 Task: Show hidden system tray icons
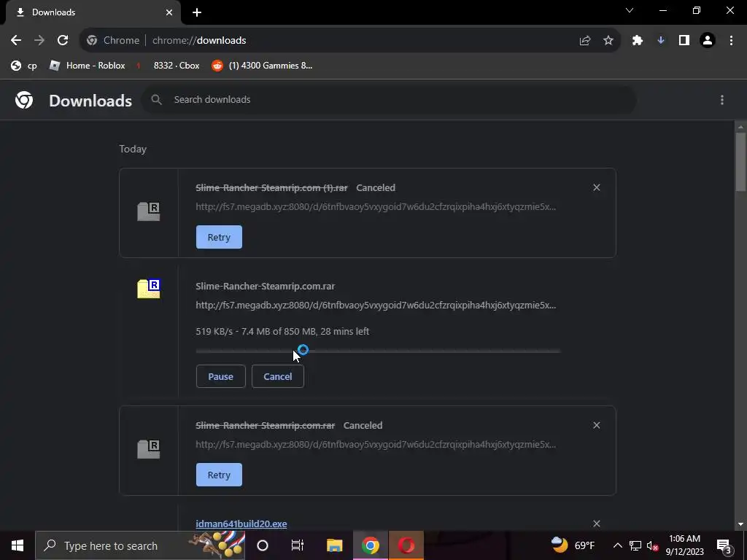tap(617, 545)
